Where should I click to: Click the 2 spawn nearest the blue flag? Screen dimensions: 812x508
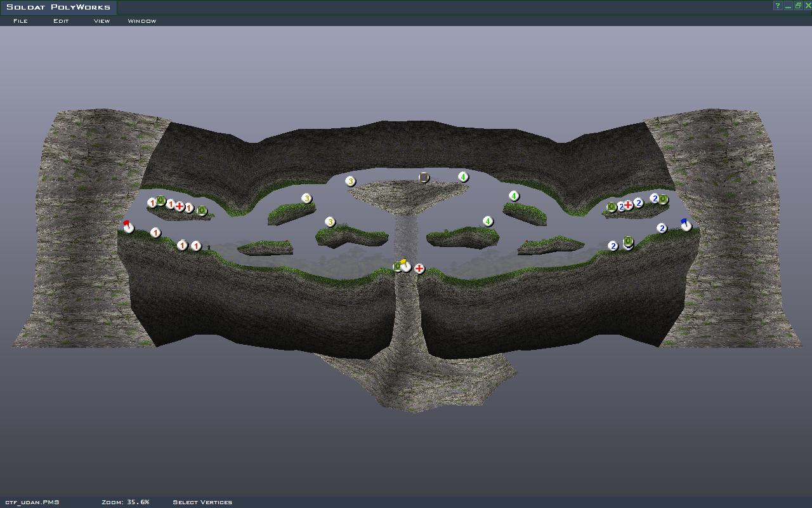point(662,228)
